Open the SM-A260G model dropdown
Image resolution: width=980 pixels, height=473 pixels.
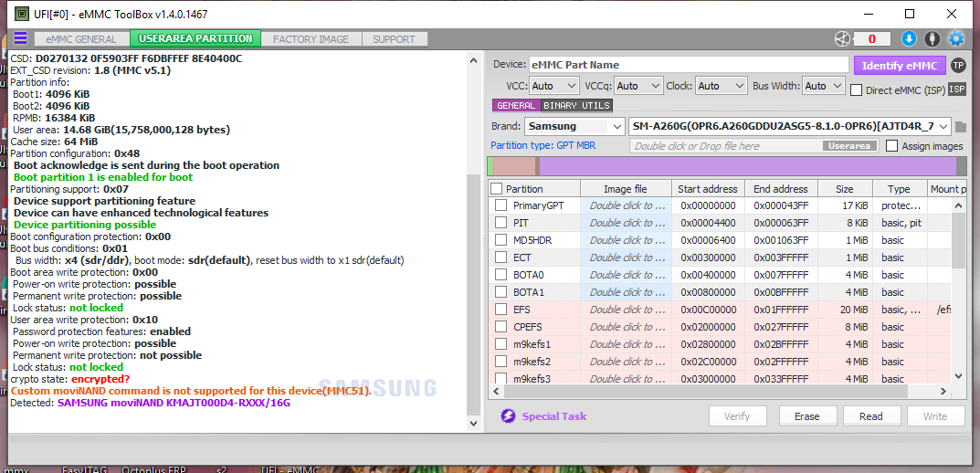[790, 126]
